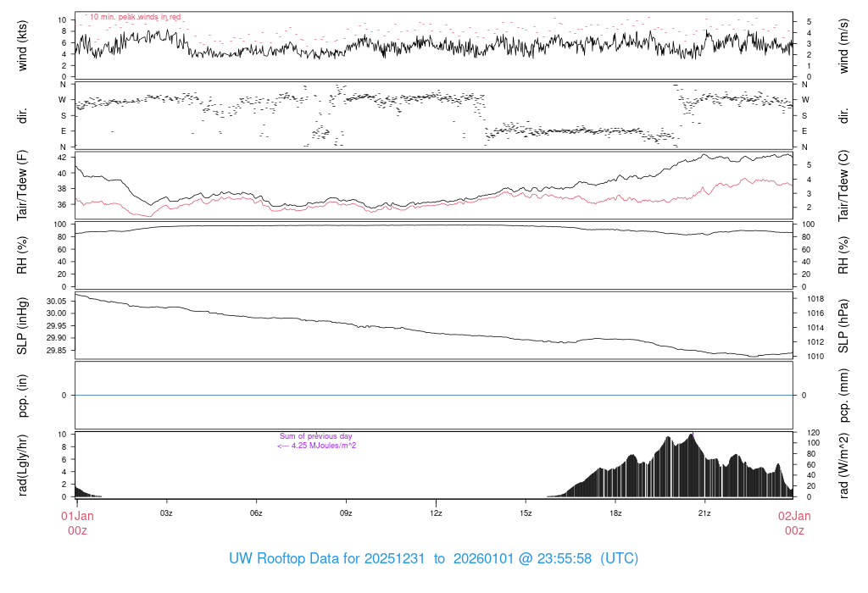Viewport: 868px width, 593px height.
Task: Click the 12z time axis tick label
Action: [x=436, y=513]
